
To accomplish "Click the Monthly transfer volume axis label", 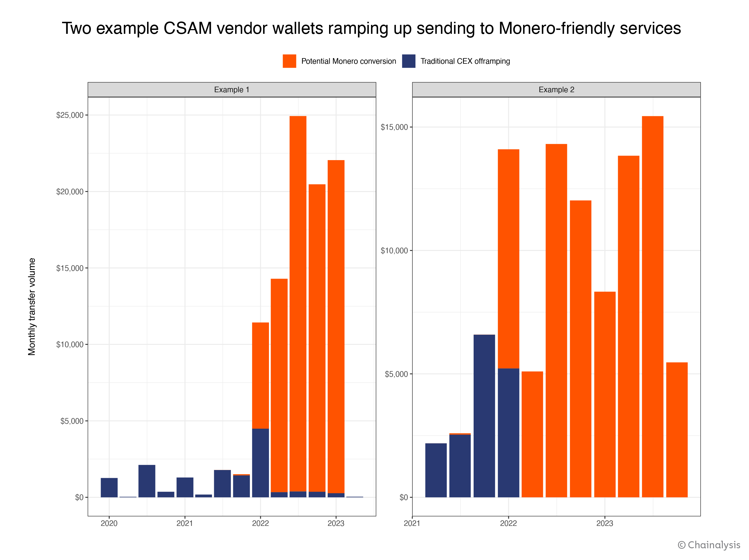I will coord(32,307).
